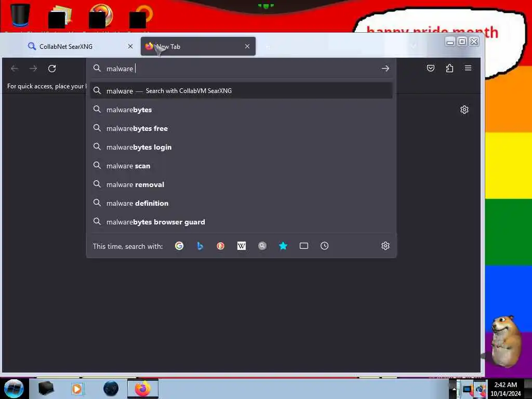The width and height of the screenshot is (532, 399).
Task: Show hidden system tray icons arrow
Action: click(x=454, y=389)
